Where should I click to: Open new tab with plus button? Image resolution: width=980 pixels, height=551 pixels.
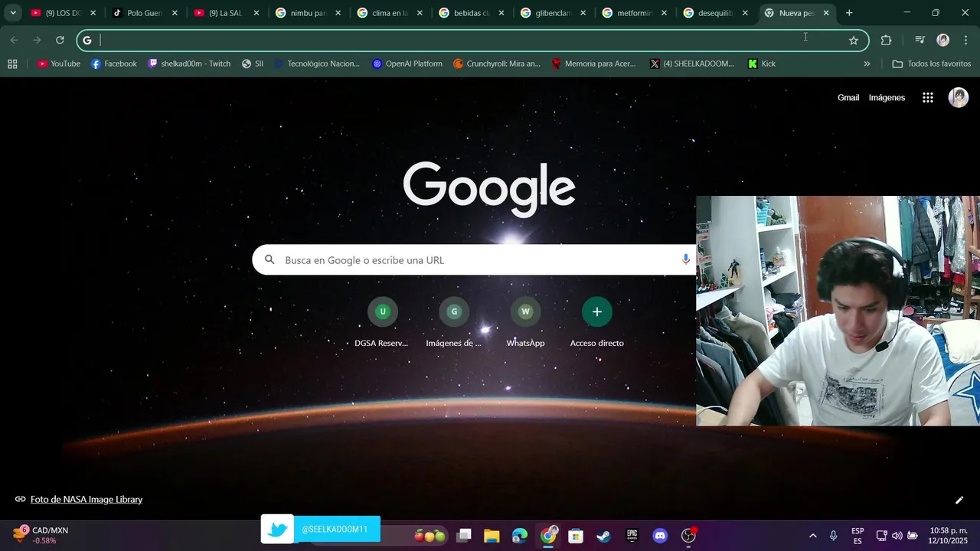click(x=849, y=13)
